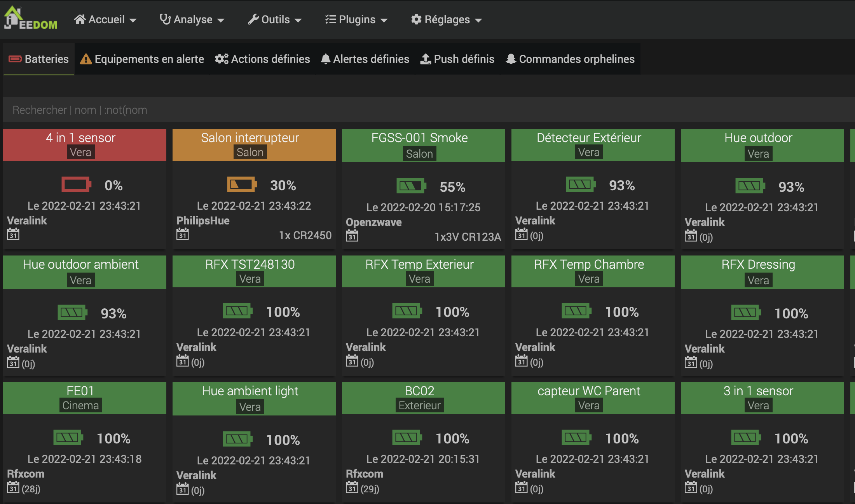Click calendar icon on Détecteur Extérieur card
855x504 pixels.
pos(522,234)
